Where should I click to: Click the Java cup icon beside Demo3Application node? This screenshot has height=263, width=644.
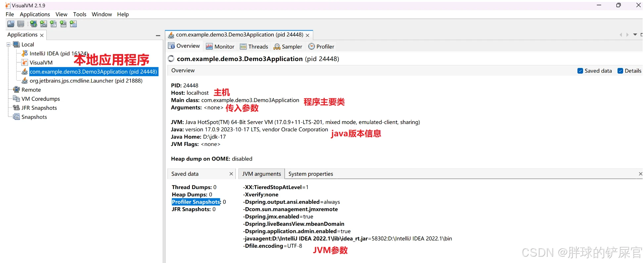(25, 72)
